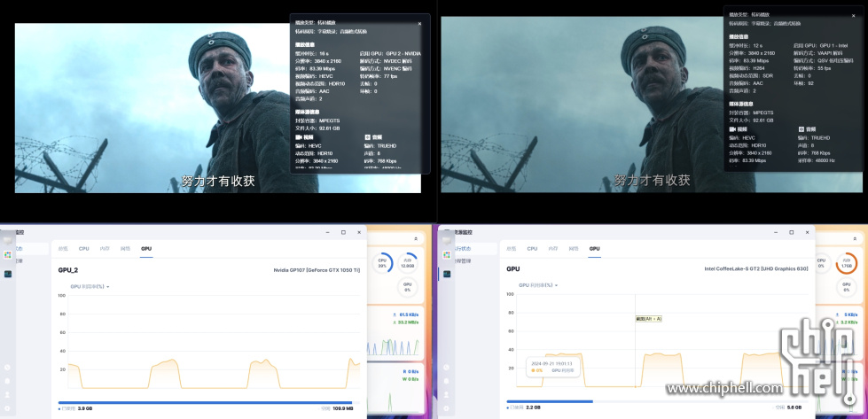Click Nvidia GP107 GeForce GTX 1050 Ti label
Viewport: 868px width, 419px height.
[317, 270]
